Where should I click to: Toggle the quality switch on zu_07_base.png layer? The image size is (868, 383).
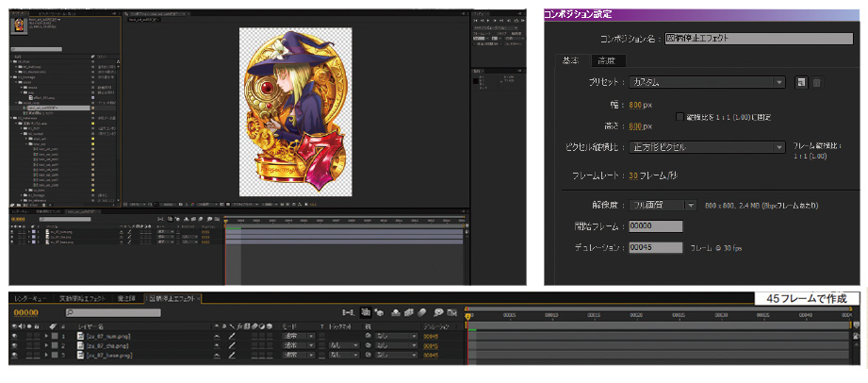point(232,355)
